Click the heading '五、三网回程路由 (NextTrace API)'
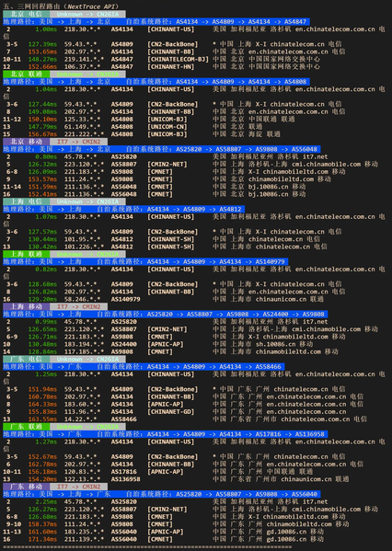Screen dimensions: 392x551 pos(61,6)
